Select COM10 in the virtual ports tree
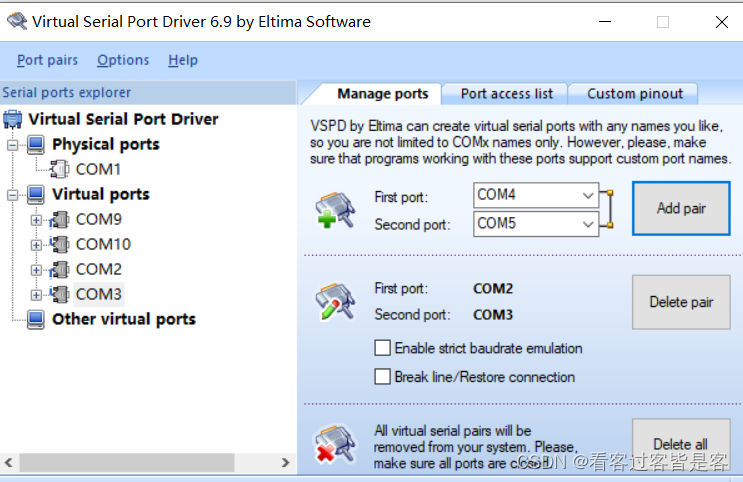743x482 pixels. (103, 245)
